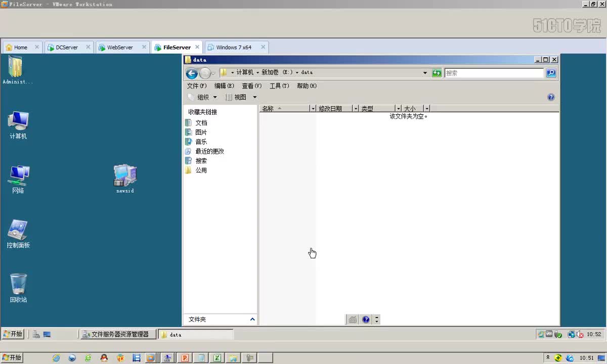This screenshot has width=607, height=364.
Task: Click the help icon on language bar
Action: 366,320
